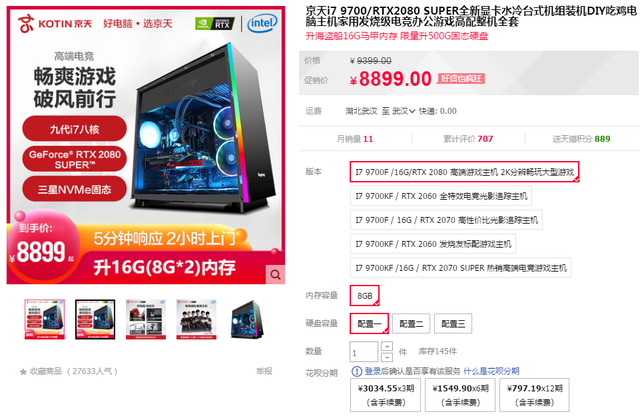
Task: Click the KOTIN 京天 brand logo
Action: pos(55,23)
